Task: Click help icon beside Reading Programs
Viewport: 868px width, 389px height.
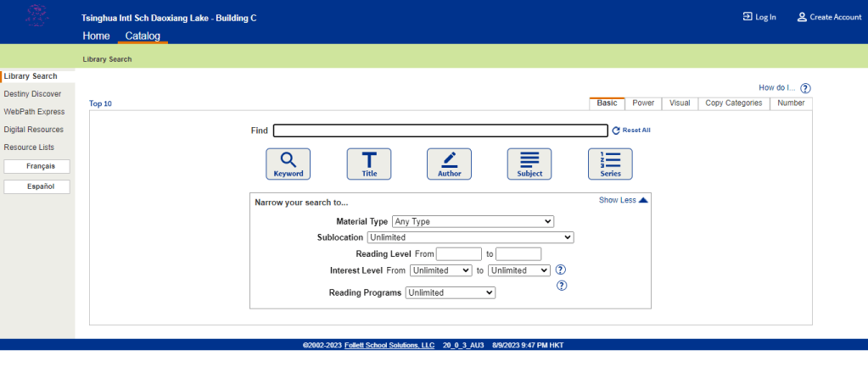Action: pyautogui.click(x=561, y=286)
